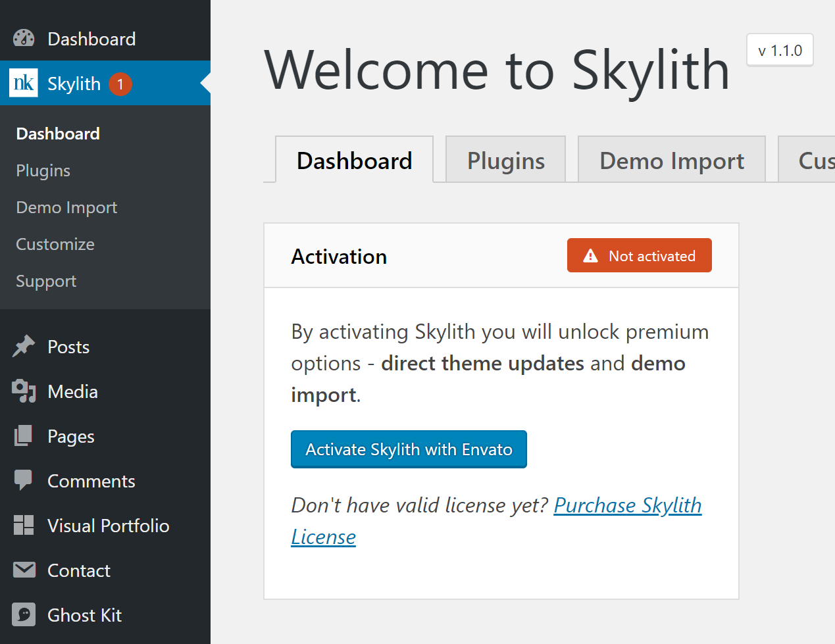
Task: Open the Customize submenu item
Action: tap(55, 244)
